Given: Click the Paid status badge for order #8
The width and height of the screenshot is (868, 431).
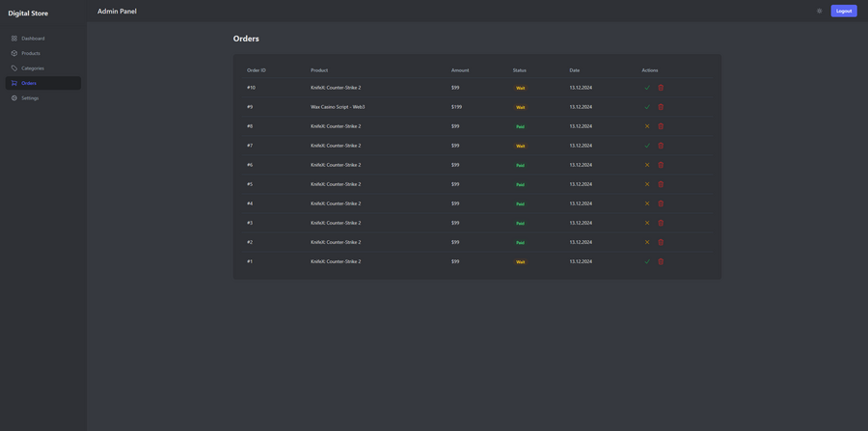Looking at the screenshot, I should tap(521, 126).
